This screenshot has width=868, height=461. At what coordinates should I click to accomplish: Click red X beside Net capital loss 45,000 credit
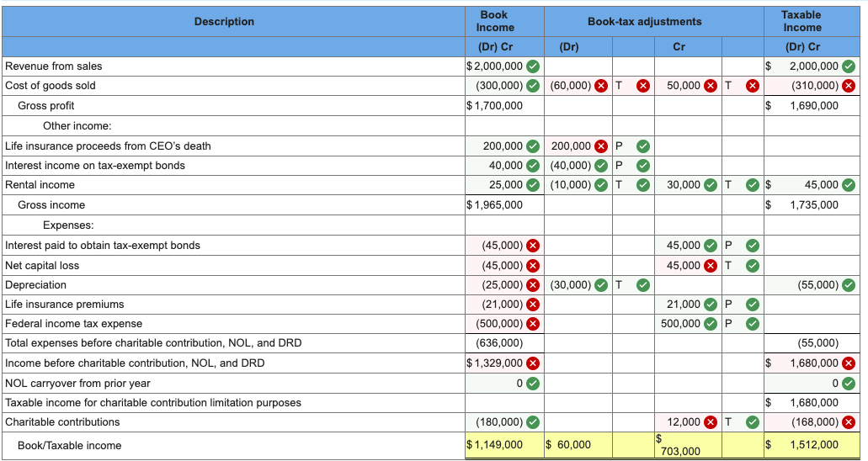click(x=711, y=266)
